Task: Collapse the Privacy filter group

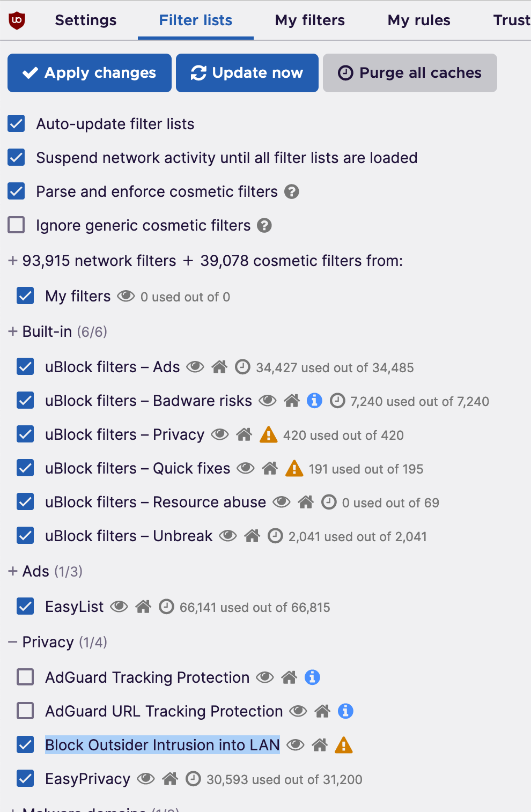Action: click(13, 642)
